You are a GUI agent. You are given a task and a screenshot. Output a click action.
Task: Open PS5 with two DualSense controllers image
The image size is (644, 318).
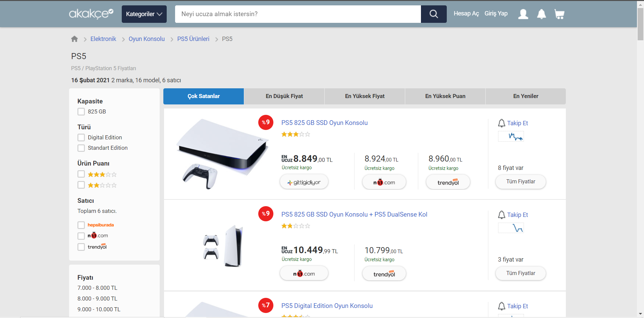223,246
